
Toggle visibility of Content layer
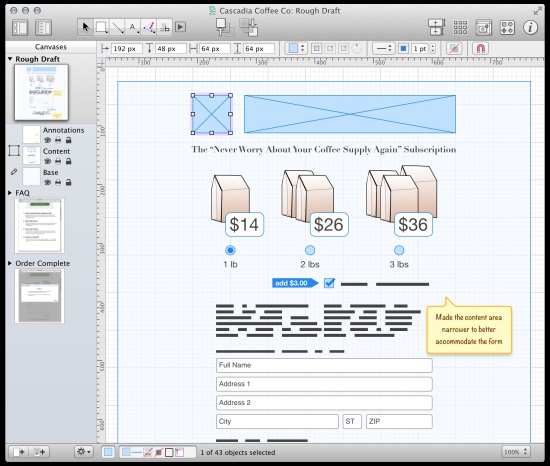47,161
